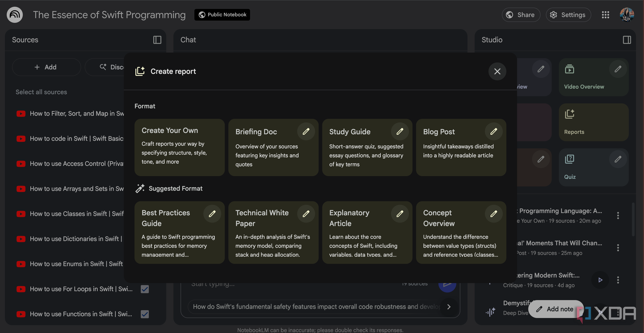Click the notebook title The Essence of Swift Programming
644x333 pixels.
tap(109, 15)
